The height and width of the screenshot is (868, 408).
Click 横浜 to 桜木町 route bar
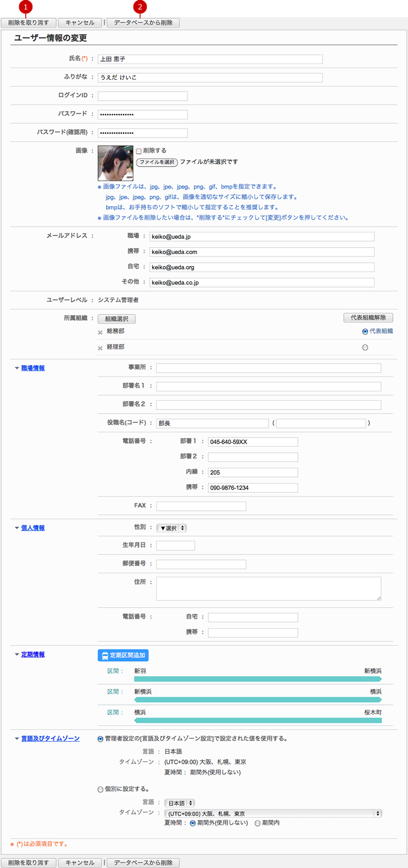(x=258, y=720)
